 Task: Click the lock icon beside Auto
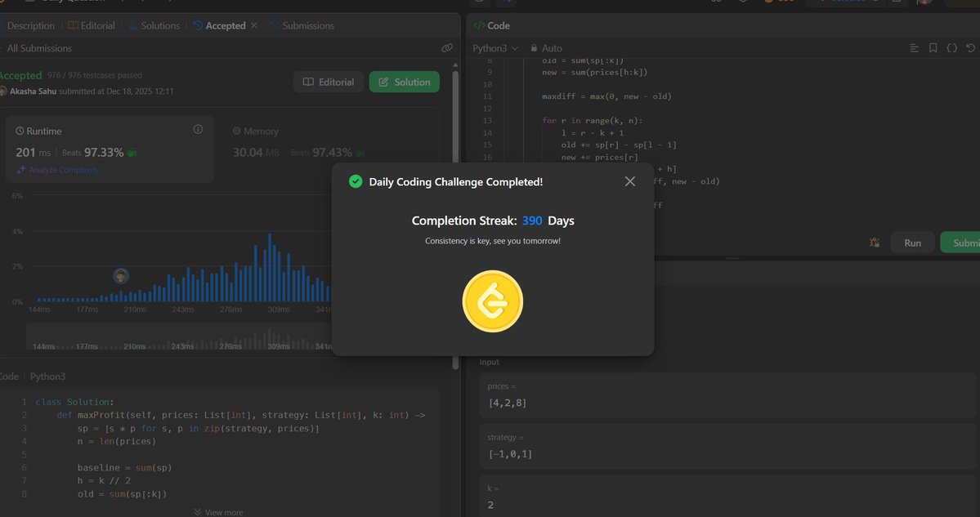click(x=534, y=48)
